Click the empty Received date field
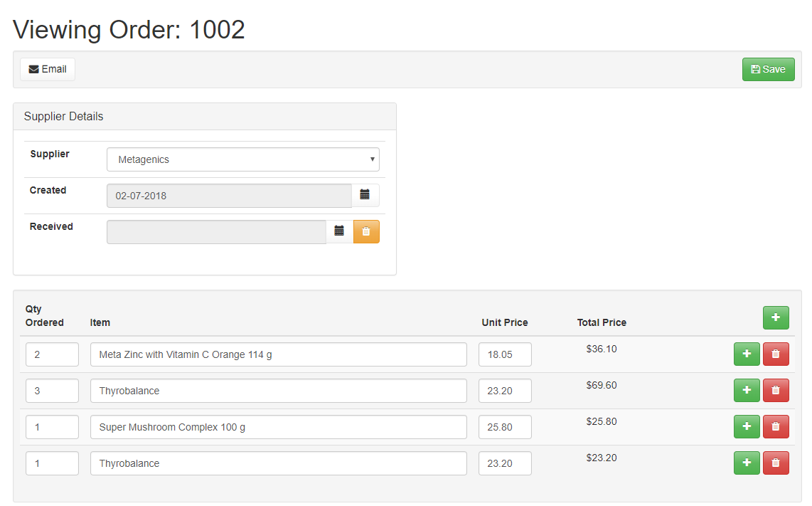 (216, 231)
